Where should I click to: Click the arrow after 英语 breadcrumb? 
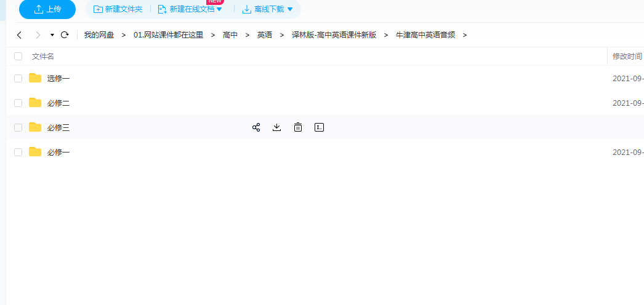[x=282, y=35]
